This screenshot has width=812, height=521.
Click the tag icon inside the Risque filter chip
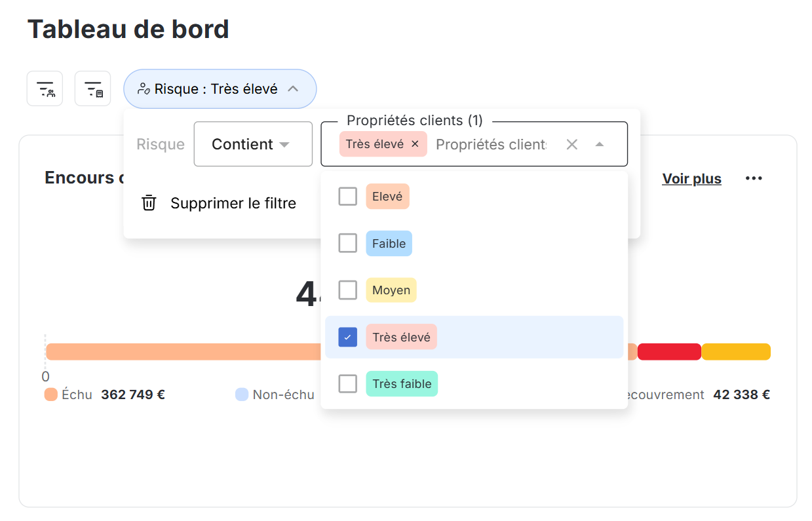[x=142, y=88]
